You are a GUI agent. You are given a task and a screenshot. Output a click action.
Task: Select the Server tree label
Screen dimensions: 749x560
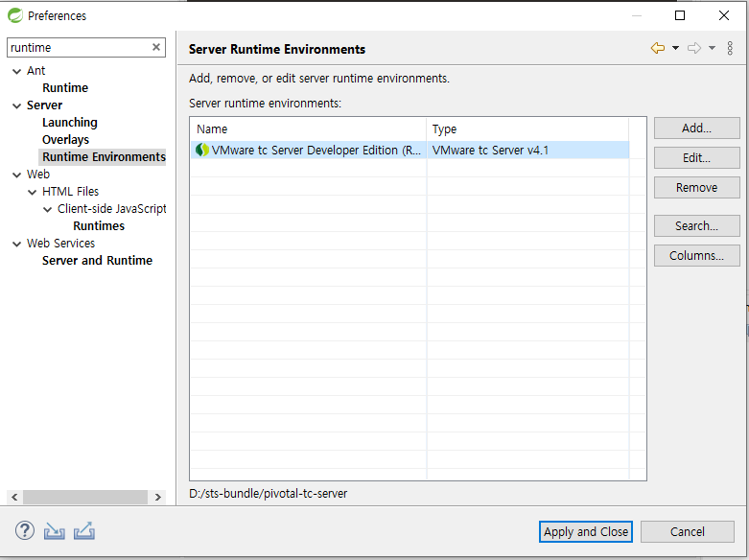(44, 105)
